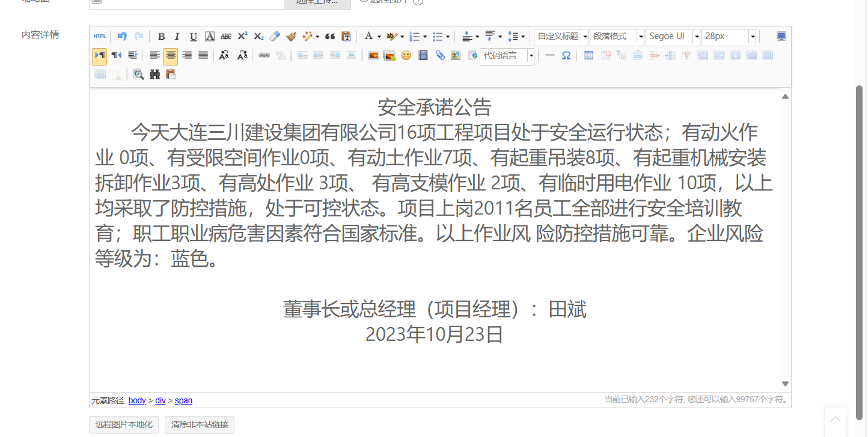Insert a hyperlink
868x437 pixels.
264,56
